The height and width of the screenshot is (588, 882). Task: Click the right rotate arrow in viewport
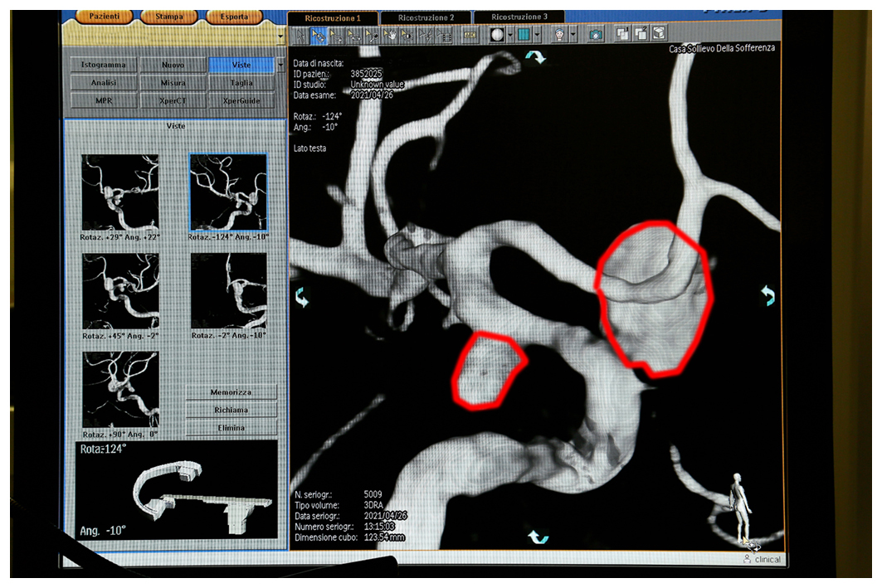pos(767,294)
